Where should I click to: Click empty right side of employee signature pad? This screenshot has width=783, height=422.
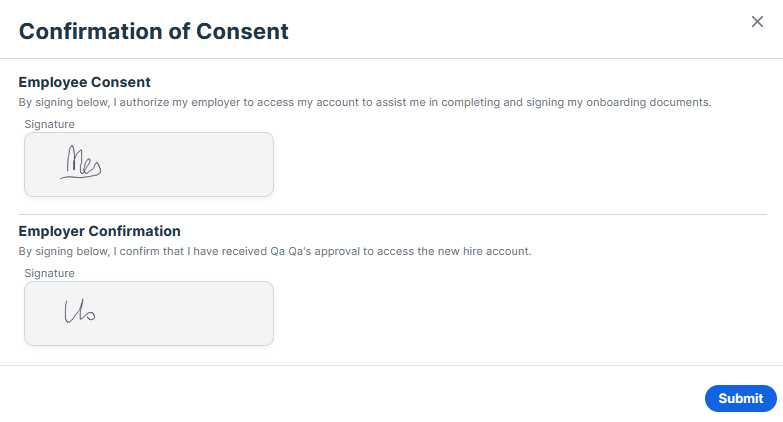[x=220, y=164]
